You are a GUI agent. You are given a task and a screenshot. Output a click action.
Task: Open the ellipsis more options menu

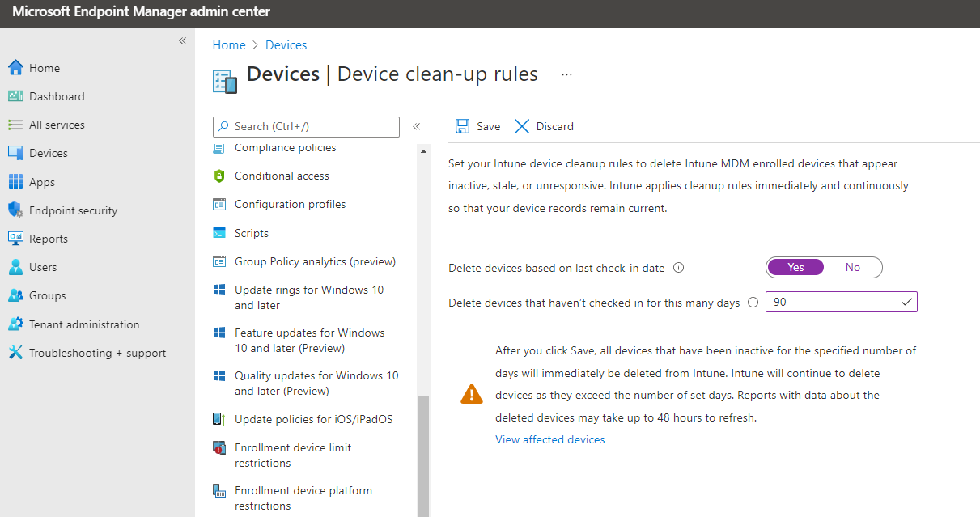pos(566,74)
